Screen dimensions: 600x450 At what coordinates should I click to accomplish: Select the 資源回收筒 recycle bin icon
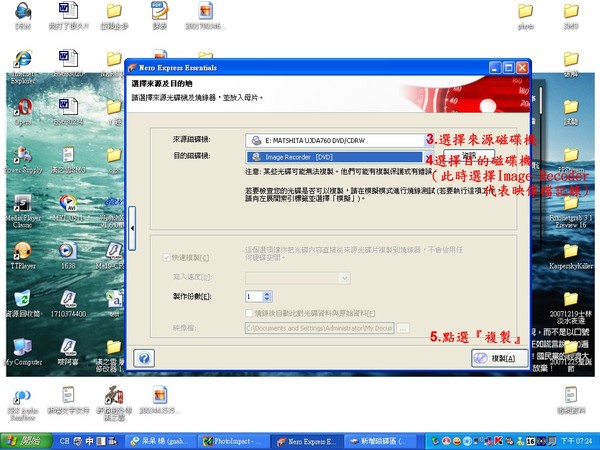22,304
